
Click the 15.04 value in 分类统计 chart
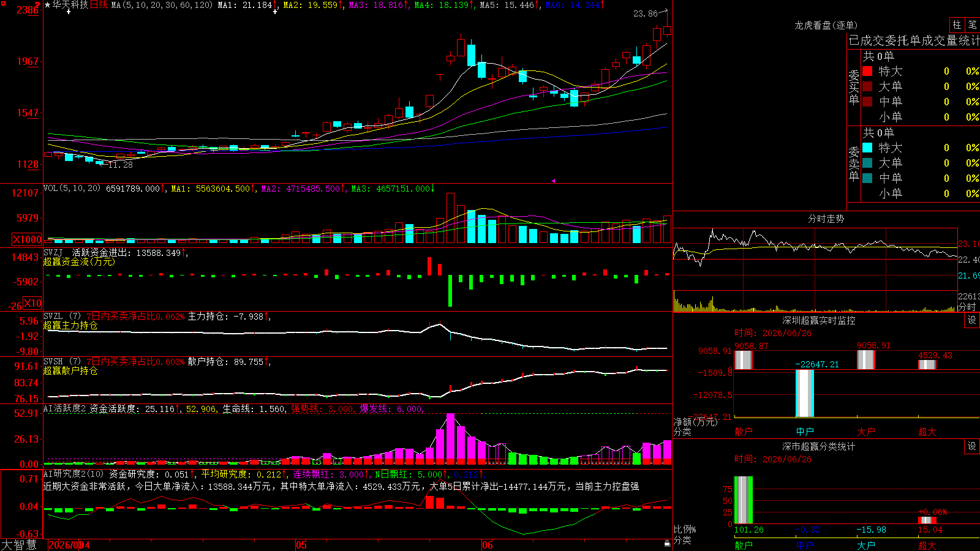pyautogui.click(x=930, y=530)
